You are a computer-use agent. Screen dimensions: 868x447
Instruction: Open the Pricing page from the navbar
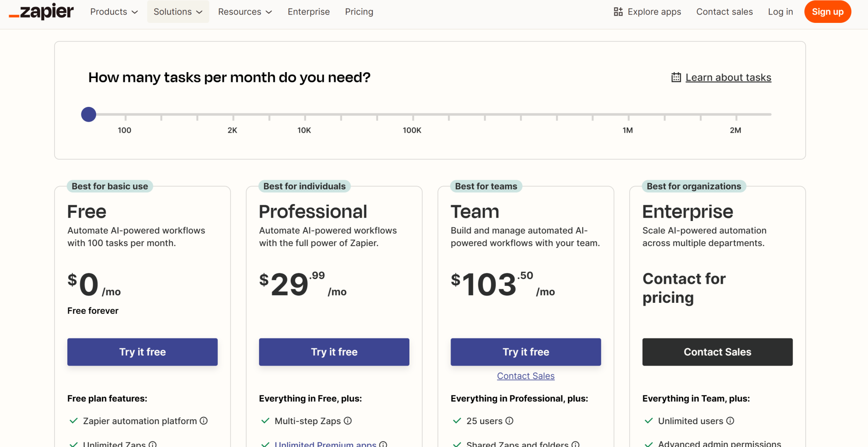(x=359, y=11)
